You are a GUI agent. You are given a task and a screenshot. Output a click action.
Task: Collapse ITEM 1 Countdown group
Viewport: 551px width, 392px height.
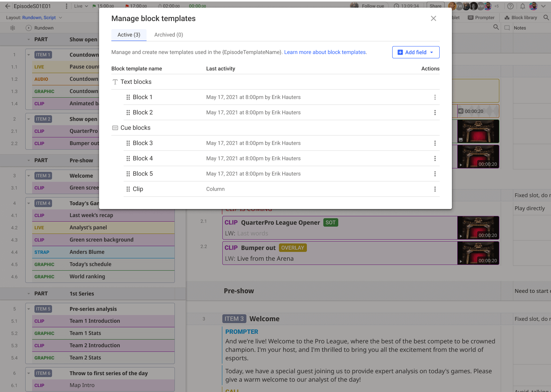[29, 55]
